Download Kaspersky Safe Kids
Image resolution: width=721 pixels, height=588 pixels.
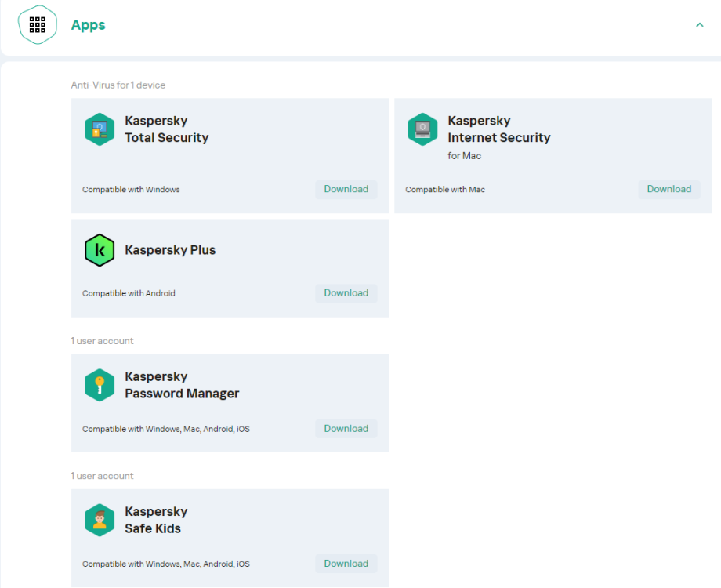pos(346,564)
